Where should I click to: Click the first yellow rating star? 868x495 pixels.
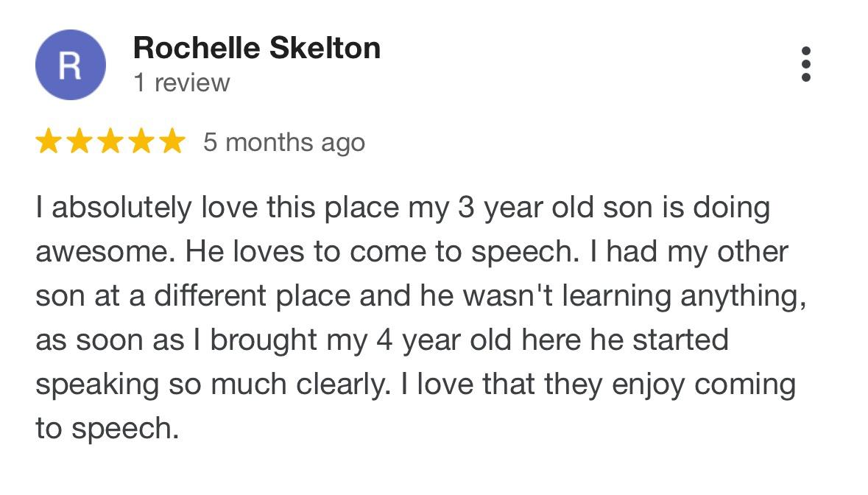click(x=49, y=141)
